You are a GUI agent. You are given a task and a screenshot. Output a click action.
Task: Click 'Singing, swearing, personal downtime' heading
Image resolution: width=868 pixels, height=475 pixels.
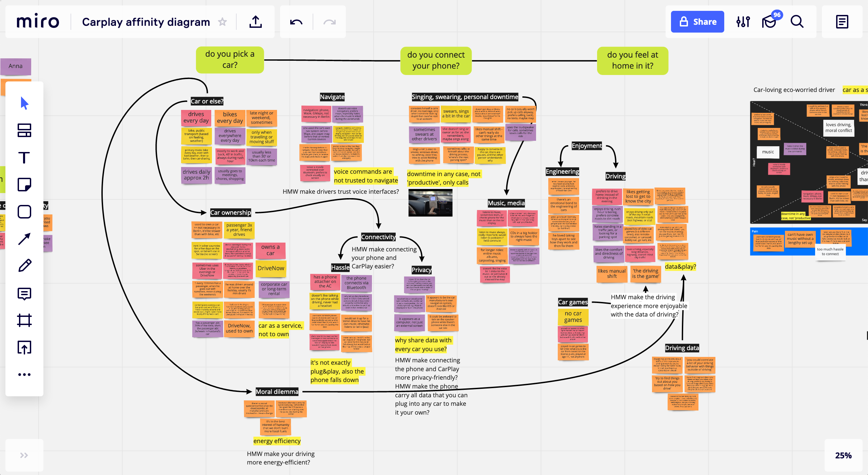click(x=465, y=97)
